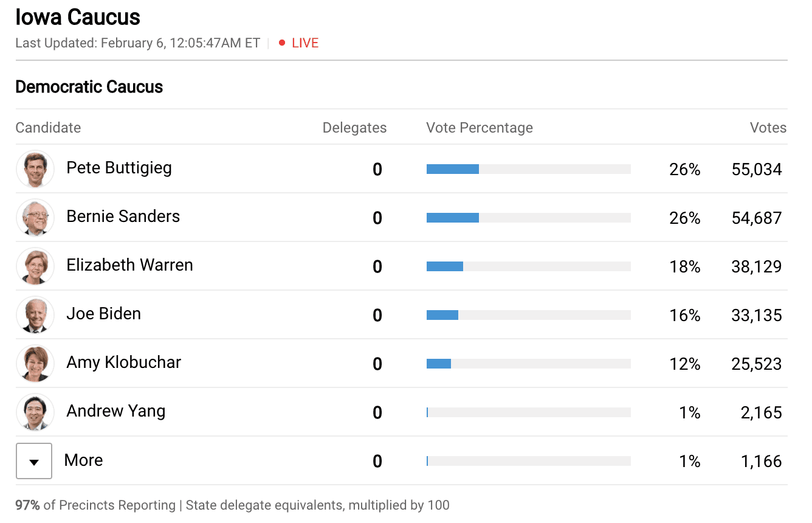Click the Pete Buttigieg name
The image size is (812, 523).
tap(119, 168)
